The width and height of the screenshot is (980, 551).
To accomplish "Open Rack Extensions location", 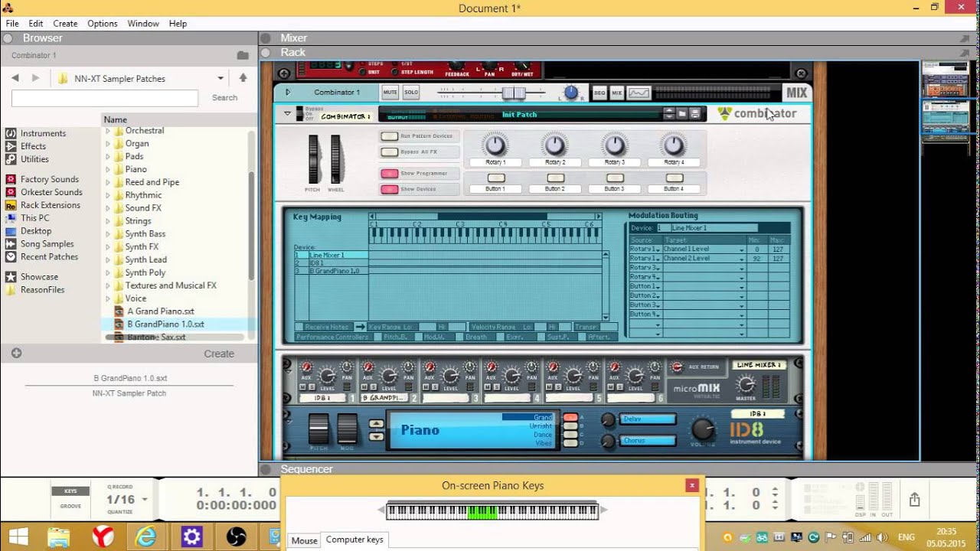I will 50,205.
